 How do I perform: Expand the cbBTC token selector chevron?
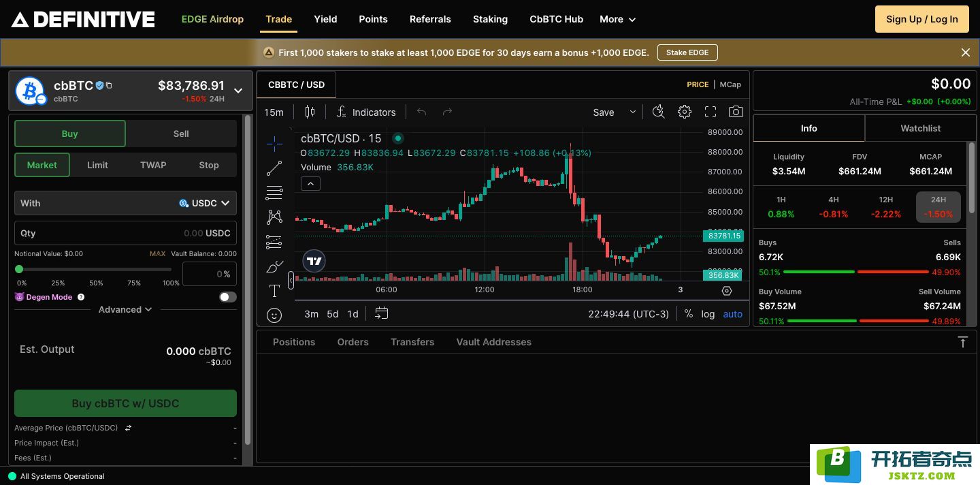point(238,91)
